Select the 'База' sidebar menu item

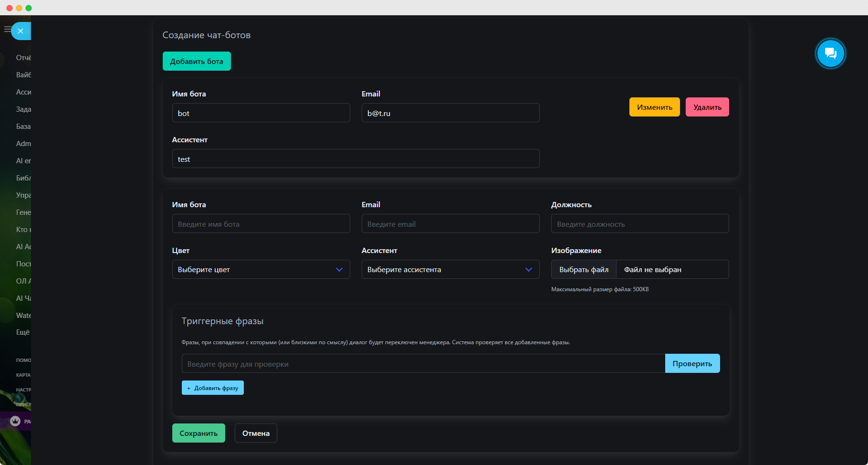coord(23,127)
